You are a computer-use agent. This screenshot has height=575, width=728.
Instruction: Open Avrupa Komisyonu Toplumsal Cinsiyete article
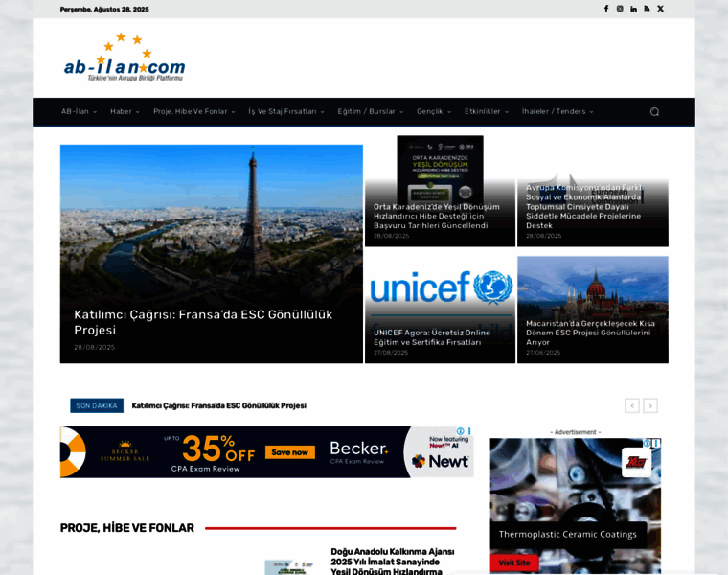tap(583, 207)
